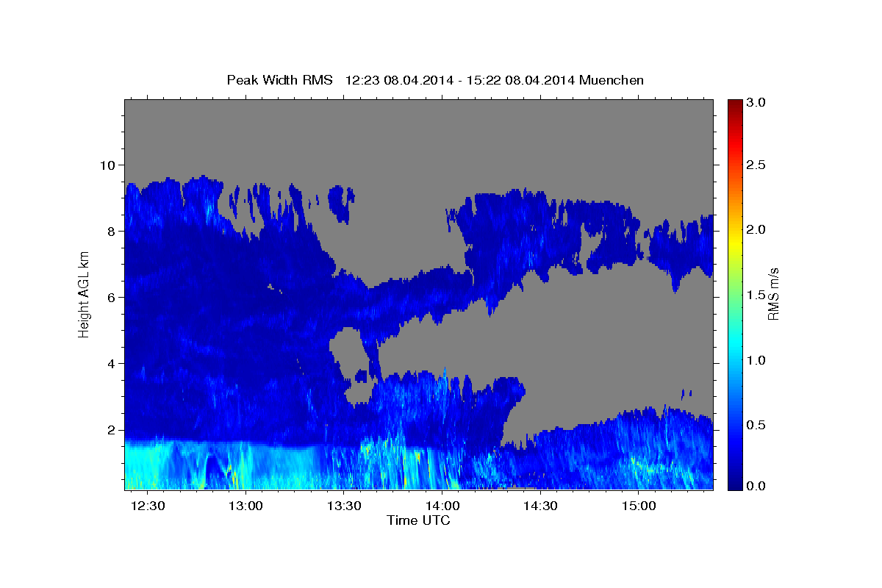Click the plot title 'Peak Width RMS'

(x=280, y=80)
